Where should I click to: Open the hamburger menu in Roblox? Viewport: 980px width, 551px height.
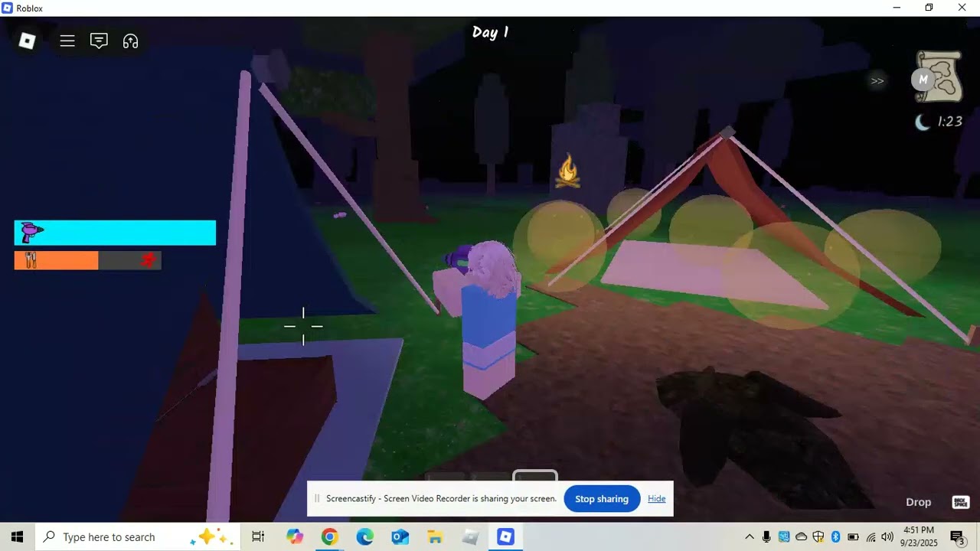[x=67, y=41]
